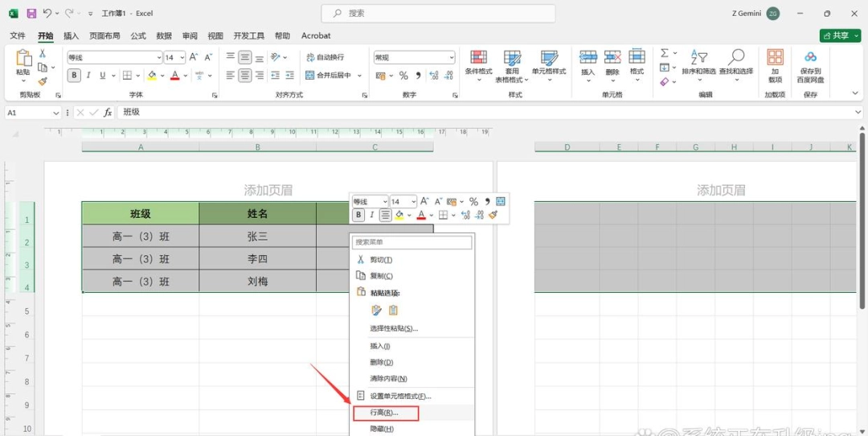Toggle Underline in the ribbon font group
This screenshot has width=868, height=436.
coord(102,76)
